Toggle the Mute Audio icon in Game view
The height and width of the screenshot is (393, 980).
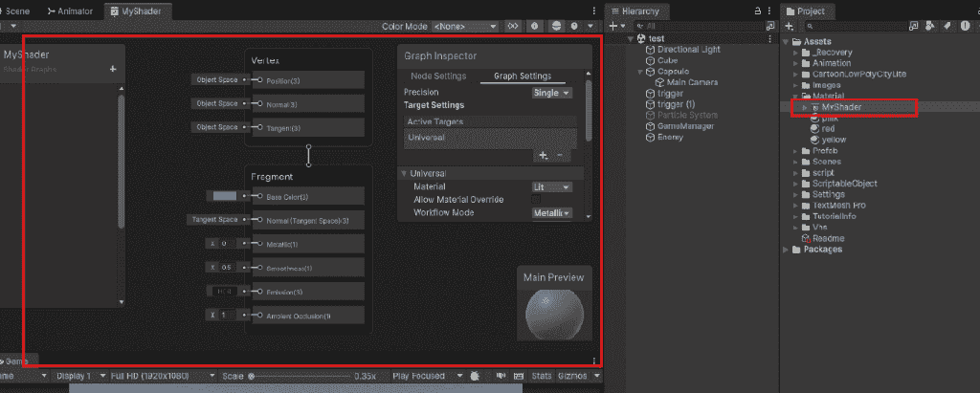click(501, 376)
